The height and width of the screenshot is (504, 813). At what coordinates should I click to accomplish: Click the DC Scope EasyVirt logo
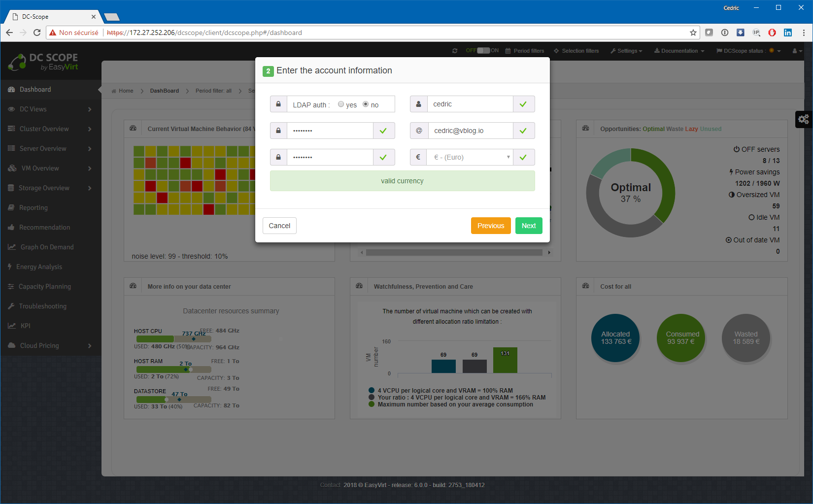point(43,62)
